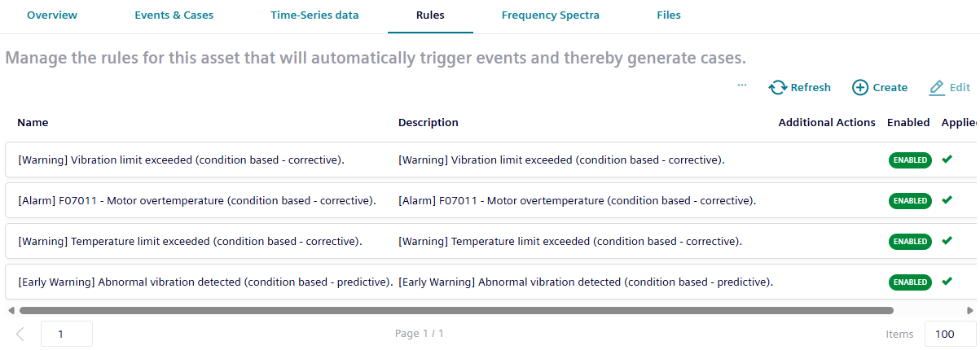Toggle ENABLED badge on Vibration limit rule
This screenshot has width=980, height=350.
point(909,160)
